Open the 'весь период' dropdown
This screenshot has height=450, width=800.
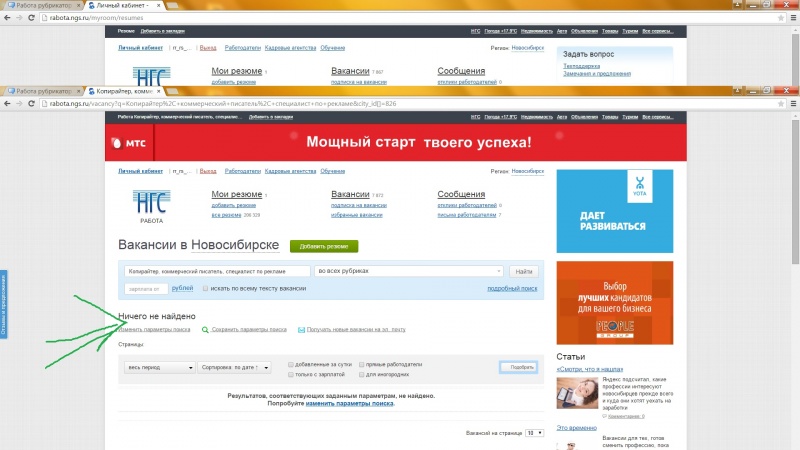(x=160, y=367)
